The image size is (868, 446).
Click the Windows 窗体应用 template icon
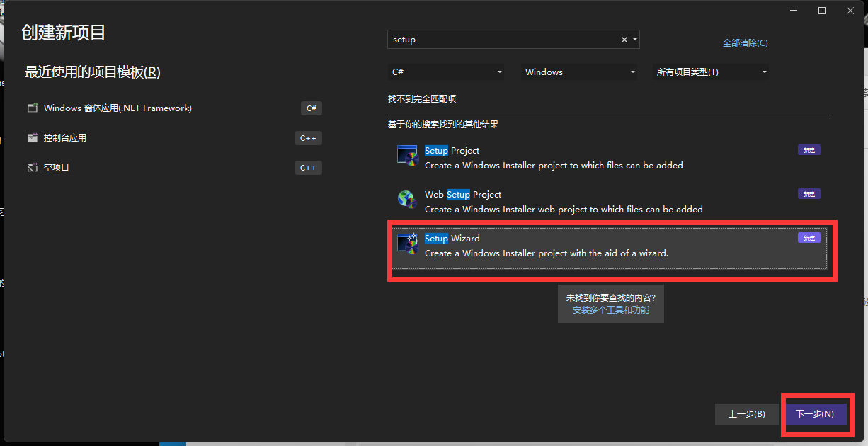(x=32, y=108)
